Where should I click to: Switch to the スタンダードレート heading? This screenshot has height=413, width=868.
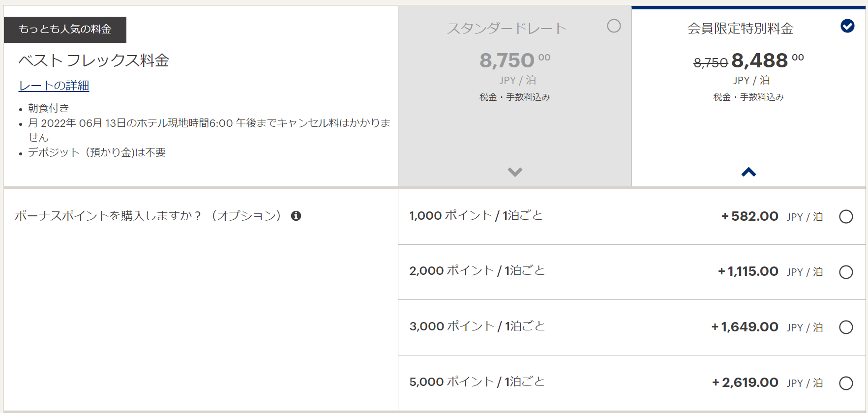pyautogui.click(x=507, y=29)
